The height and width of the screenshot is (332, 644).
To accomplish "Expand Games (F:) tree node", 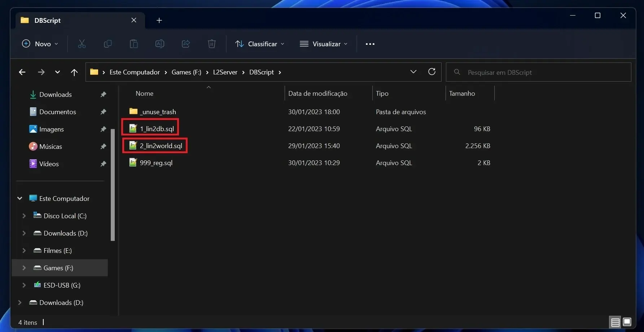I will point(24,268).
